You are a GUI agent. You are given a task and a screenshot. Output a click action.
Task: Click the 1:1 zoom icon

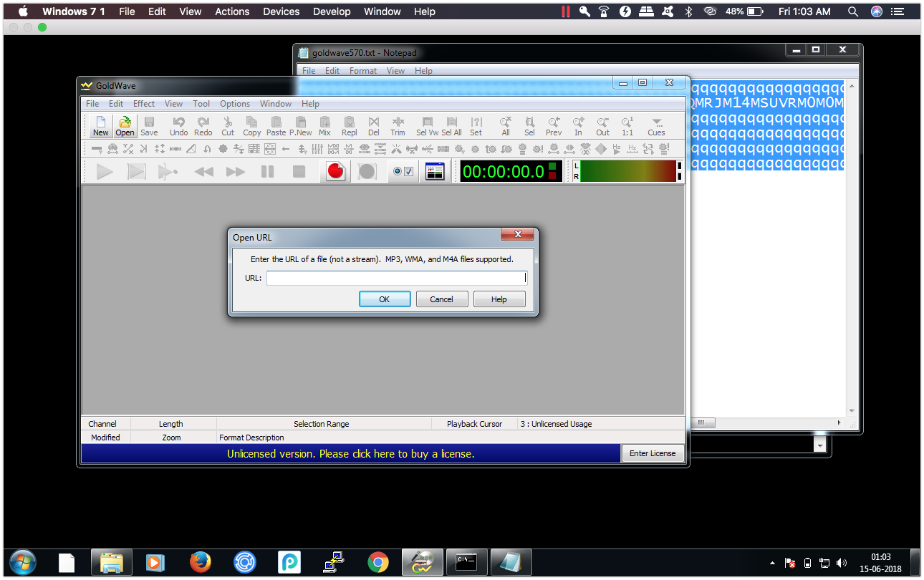coord(627,126)
